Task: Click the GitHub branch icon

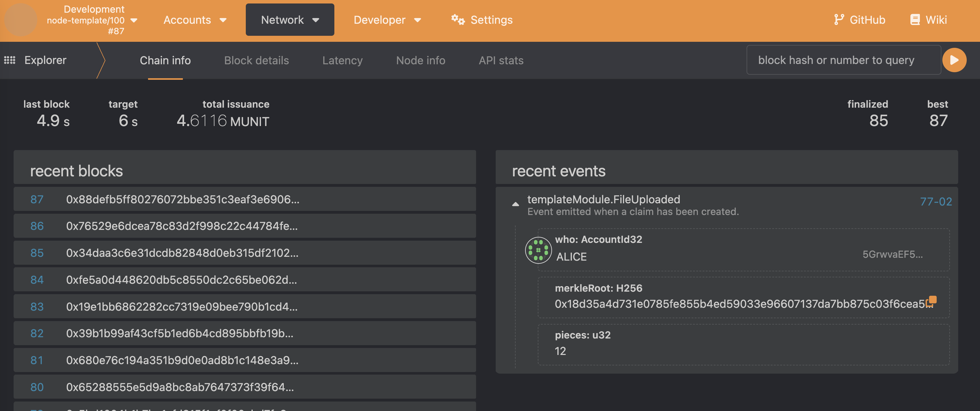Action: point(839,19)
